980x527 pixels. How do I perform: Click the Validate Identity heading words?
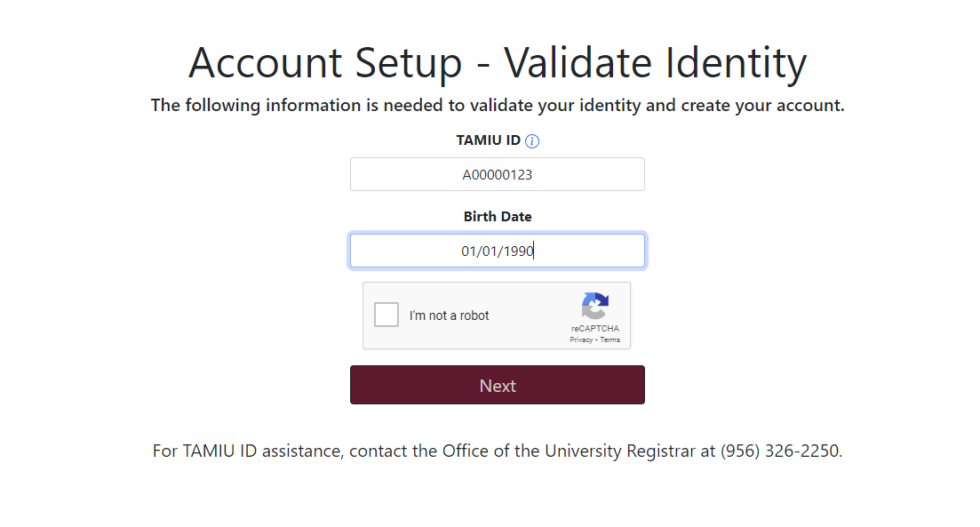(656, 63)
